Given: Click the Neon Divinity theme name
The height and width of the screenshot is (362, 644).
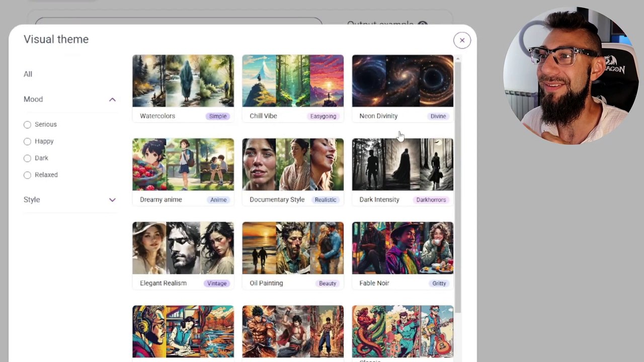Looking at the screenshot, I should 378,116.
